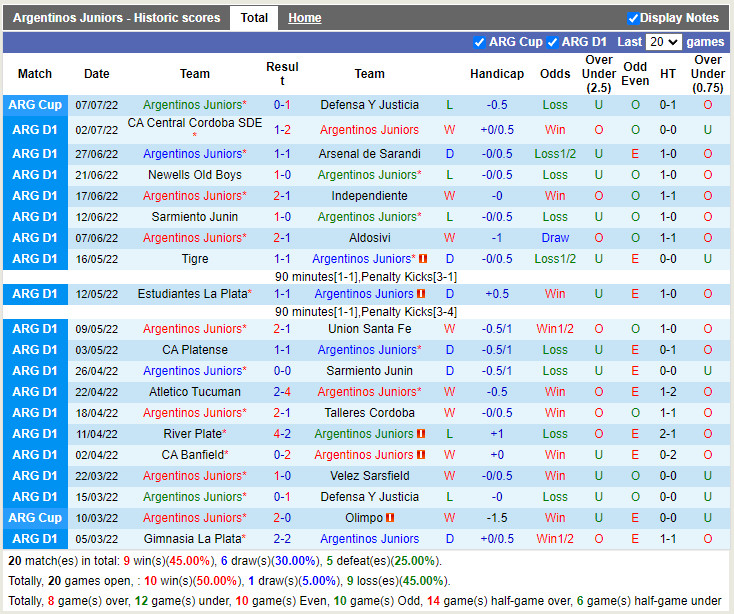Click the Handicap column header

click(x=497, y=74)
